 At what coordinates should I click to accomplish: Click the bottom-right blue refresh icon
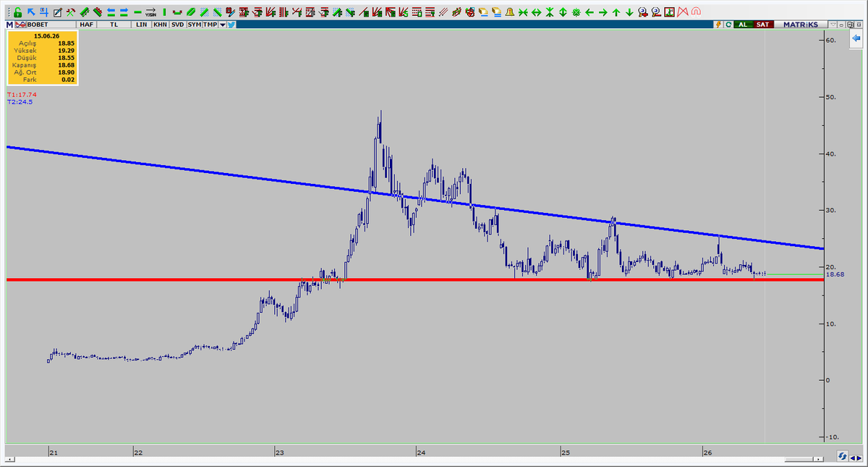pos(843,456)
